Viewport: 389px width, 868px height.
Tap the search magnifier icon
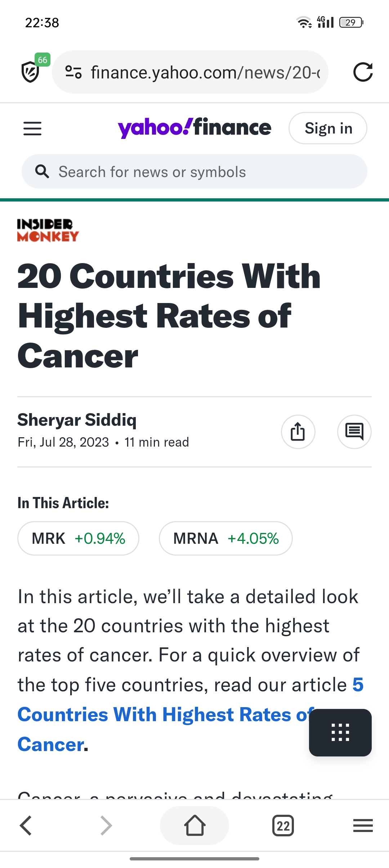42,172
